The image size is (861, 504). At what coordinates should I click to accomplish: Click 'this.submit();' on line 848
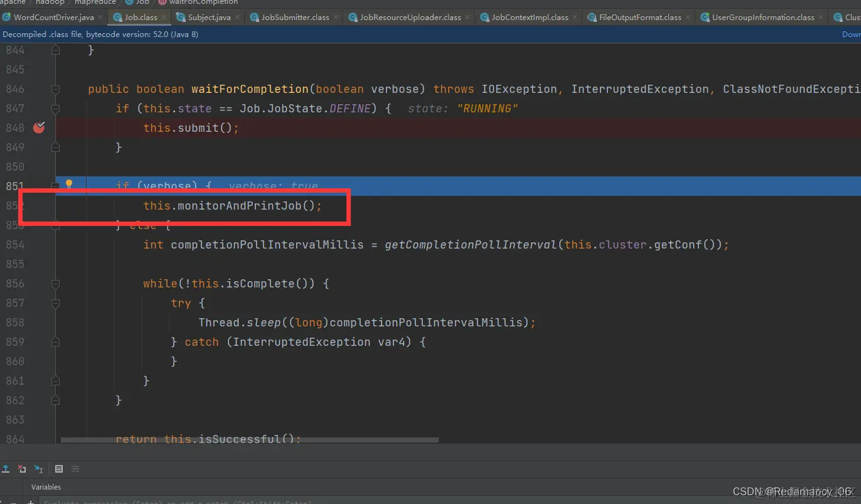click(191, 128)
